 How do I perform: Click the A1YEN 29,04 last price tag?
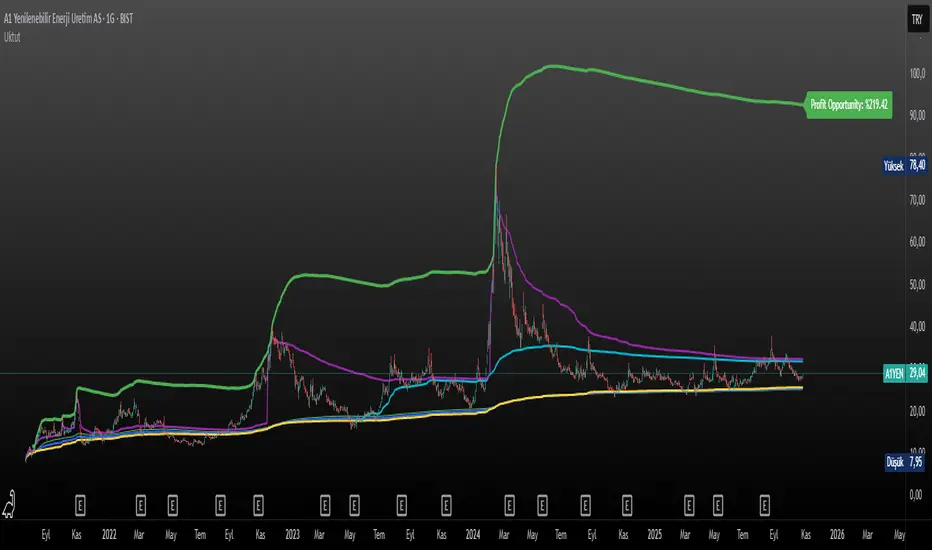point(905,373)
